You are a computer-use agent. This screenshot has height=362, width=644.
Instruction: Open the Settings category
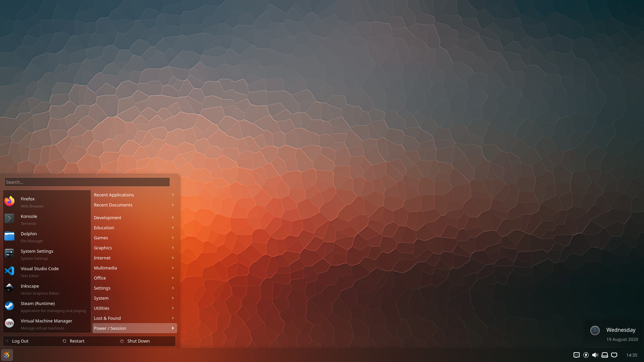point(135,288)
